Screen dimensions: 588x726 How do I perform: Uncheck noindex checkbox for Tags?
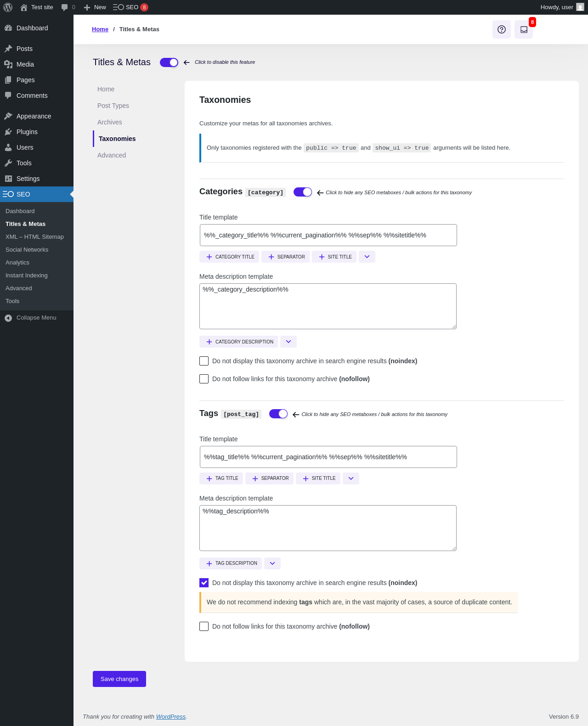click(204, 583)
